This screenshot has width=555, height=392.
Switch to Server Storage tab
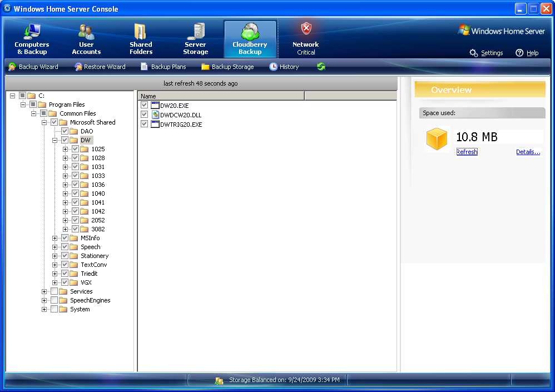point(195,39)
